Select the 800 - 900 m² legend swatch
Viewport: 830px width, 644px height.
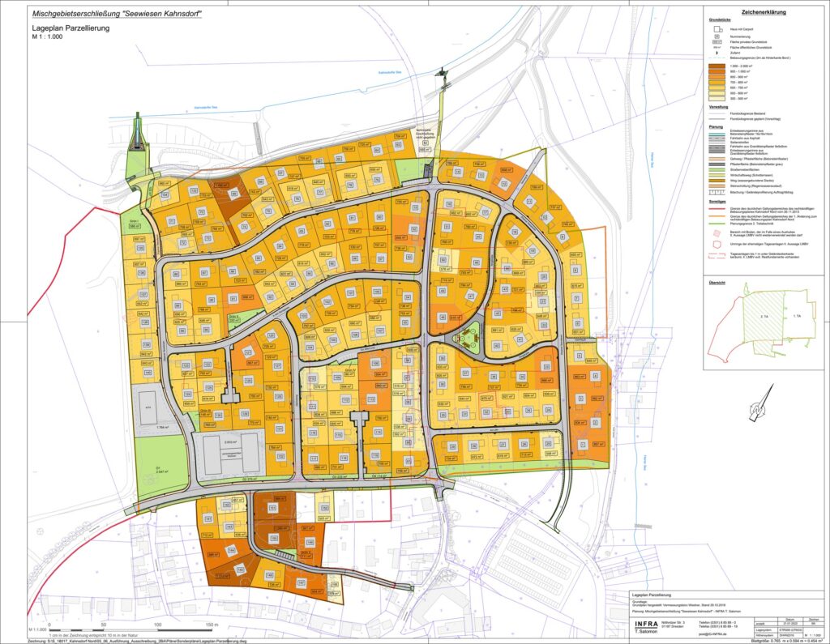(x=717, y=77)
